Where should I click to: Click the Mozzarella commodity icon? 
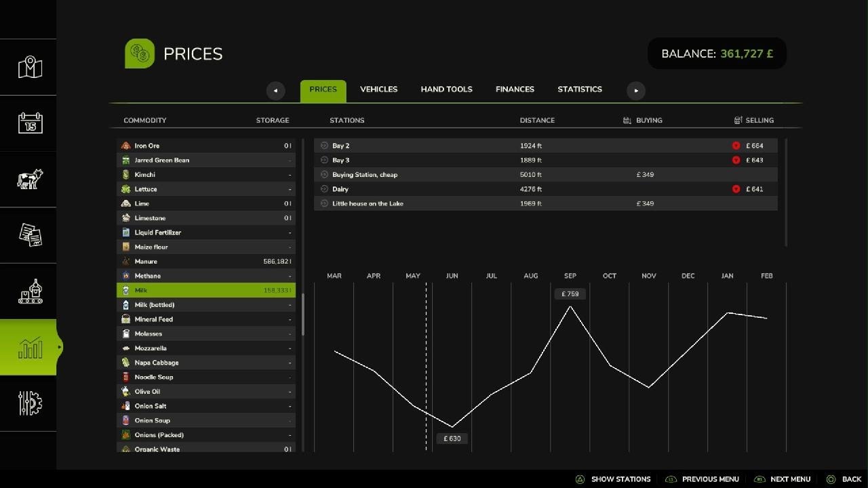click(x=125, y=348)
